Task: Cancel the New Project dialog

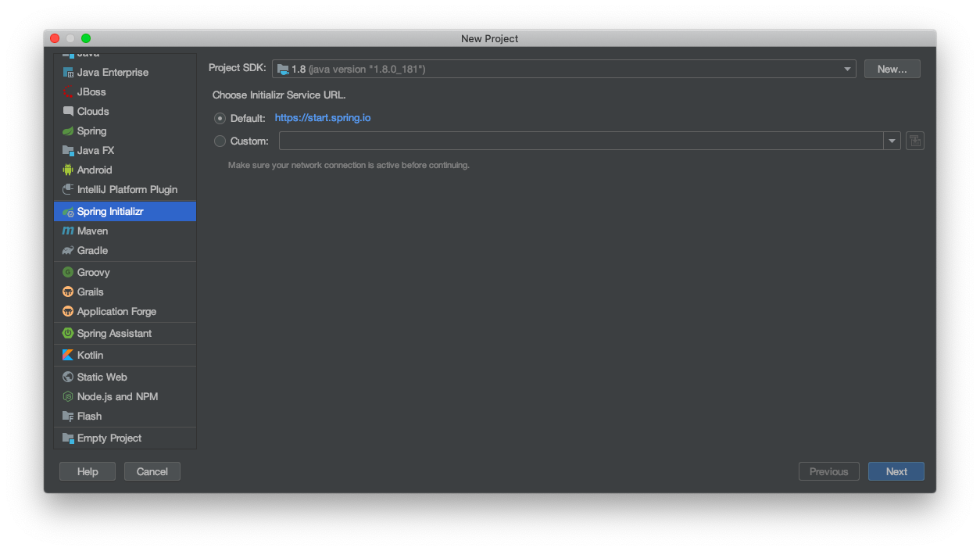Action: pos(152,472)
